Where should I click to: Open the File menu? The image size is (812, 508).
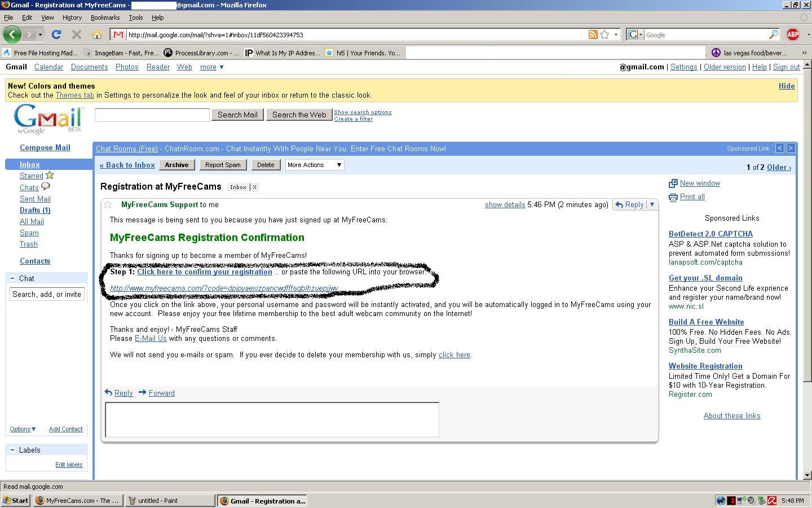pos(8,17)
